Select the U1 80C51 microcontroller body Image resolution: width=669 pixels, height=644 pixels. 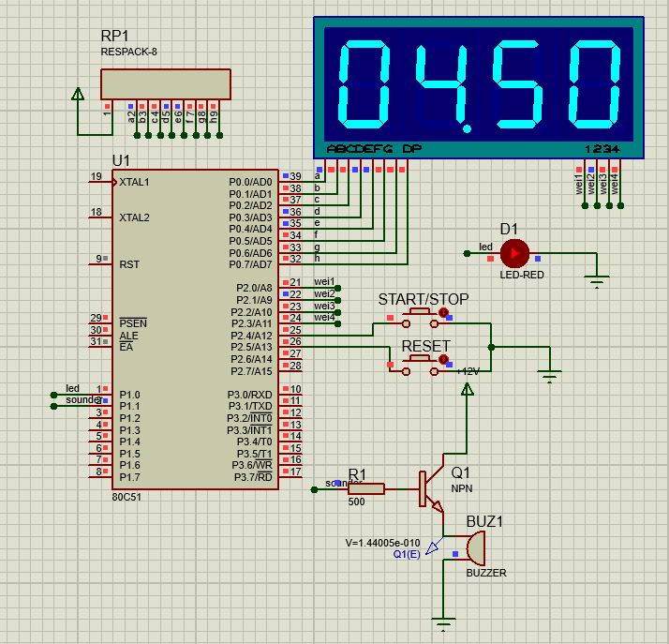[x=195, y=329]
